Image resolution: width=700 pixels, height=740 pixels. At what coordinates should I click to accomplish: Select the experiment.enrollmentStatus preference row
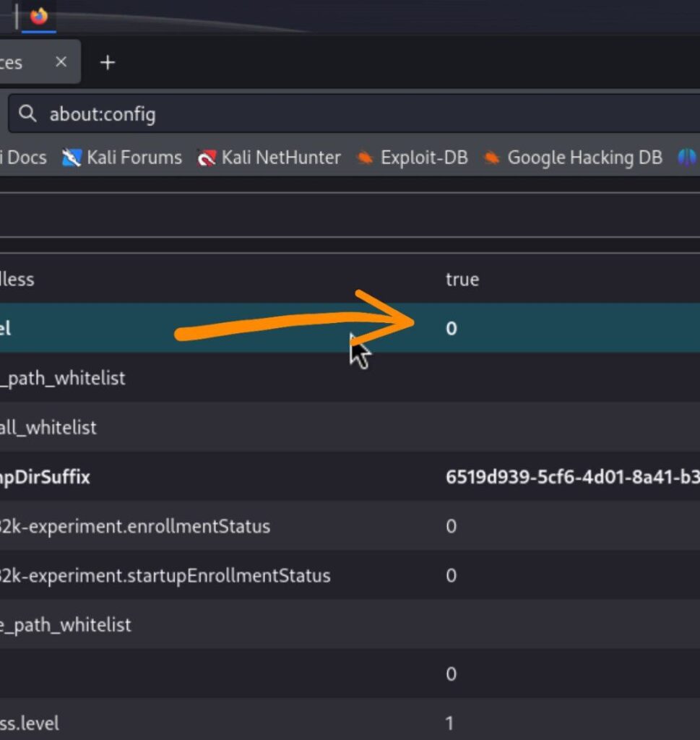135,526
